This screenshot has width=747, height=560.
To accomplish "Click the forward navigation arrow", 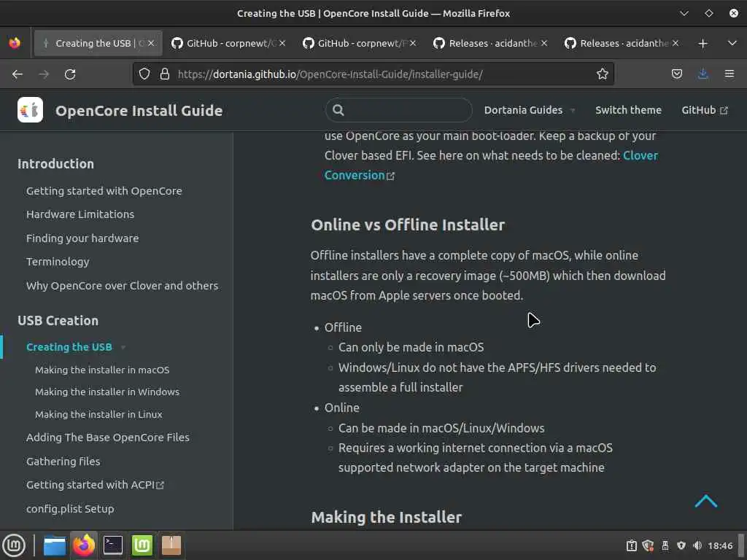I will click(x=44, y=74).
